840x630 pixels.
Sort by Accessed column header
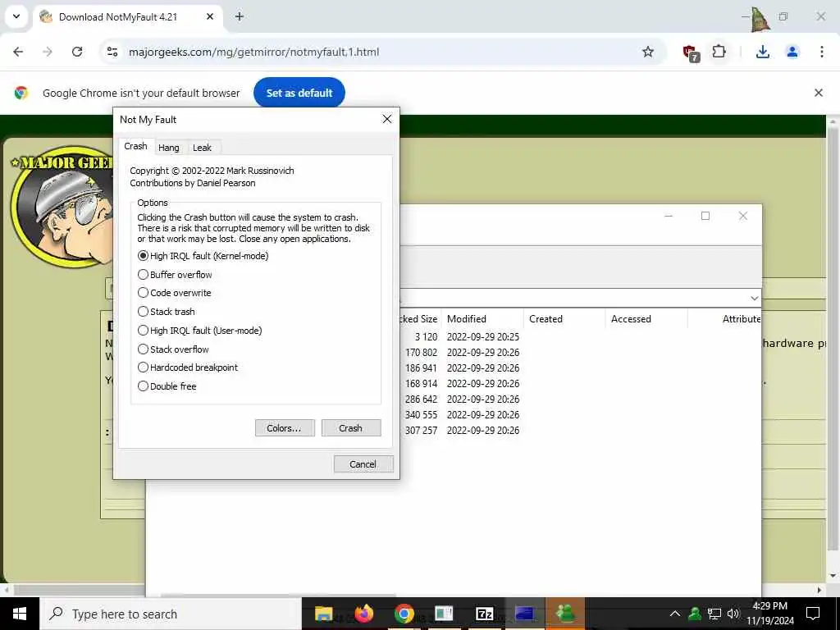[x=646, y=319]
